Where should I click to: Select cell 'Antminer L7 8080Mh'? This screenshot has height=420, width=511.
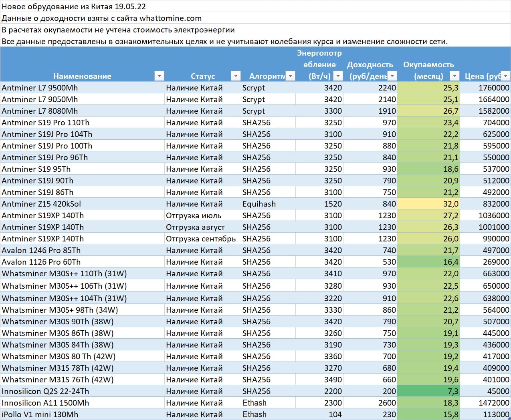click(x=82, y=111)
